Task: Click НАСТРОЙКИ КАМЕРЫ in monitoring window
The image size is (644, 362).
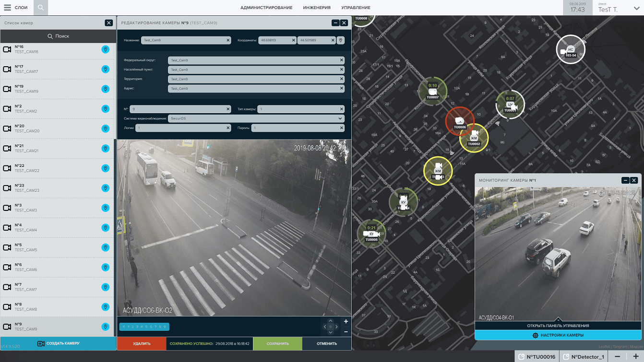Action: click(558, 335)
